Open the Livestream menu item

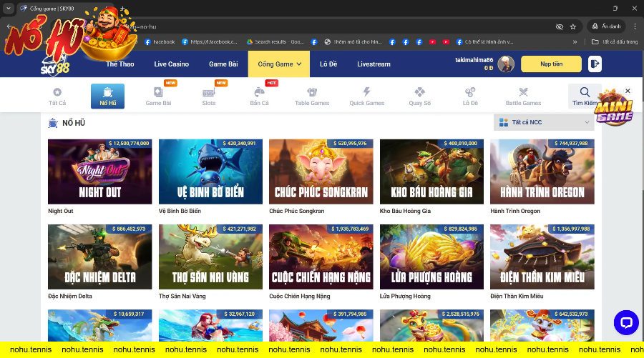click(374, 64)
